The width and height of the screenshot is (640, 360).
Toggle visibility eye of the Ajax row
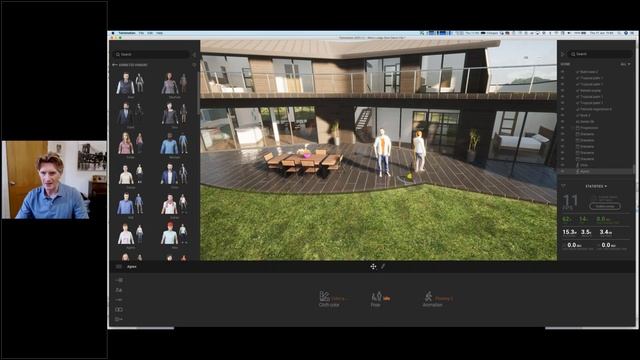click(562, 172)
